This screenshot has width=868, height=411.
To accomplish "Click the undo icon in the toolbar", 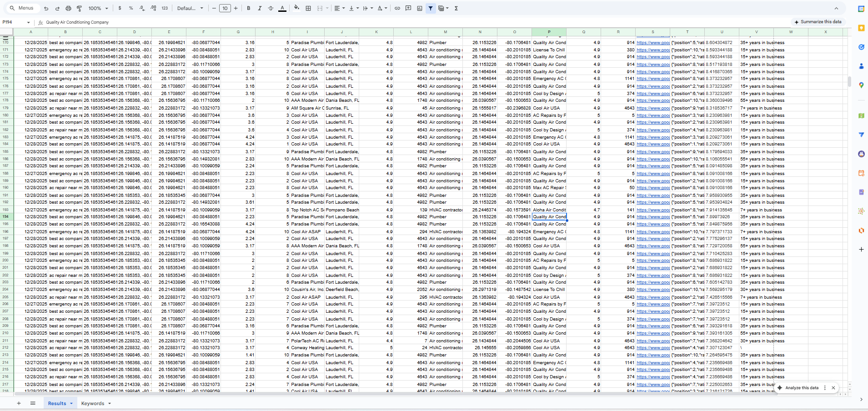I will point(46,8).
